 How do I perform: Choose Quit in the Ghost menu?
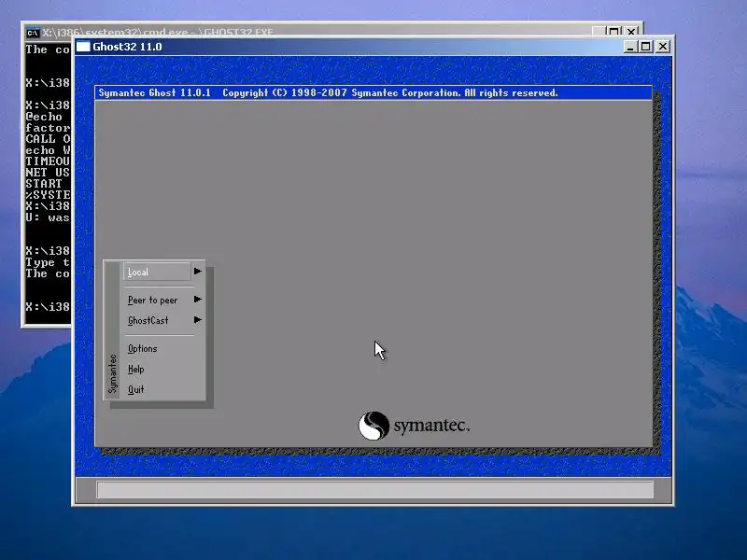coord(135,389)
